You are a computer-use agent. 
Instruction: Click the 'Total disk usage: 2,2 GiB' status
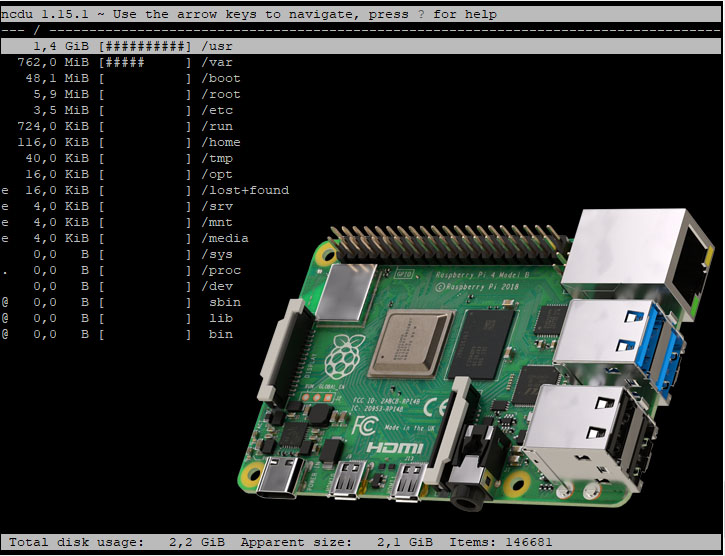(x=117, y=542)
